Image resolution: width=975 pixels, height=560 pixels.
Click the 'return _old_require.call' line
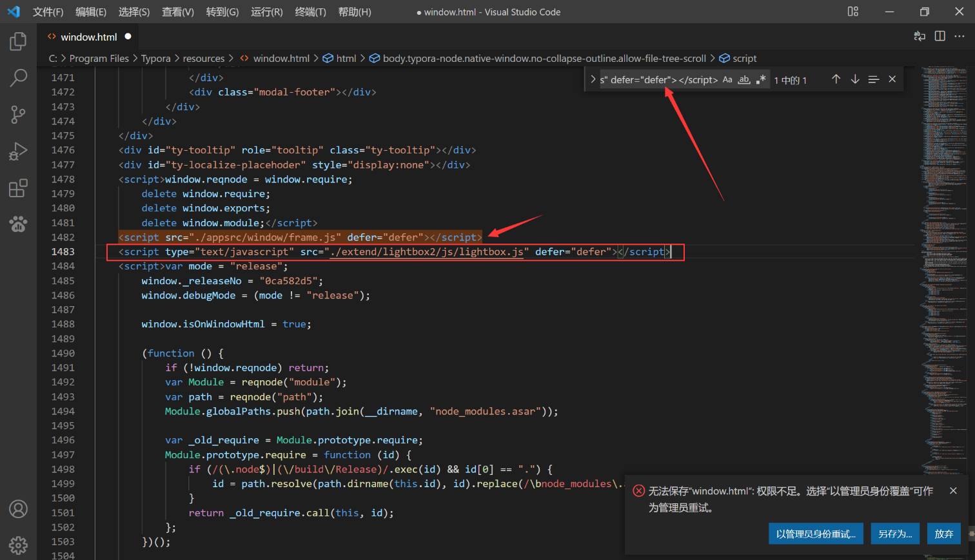click(x=291, y=513)
